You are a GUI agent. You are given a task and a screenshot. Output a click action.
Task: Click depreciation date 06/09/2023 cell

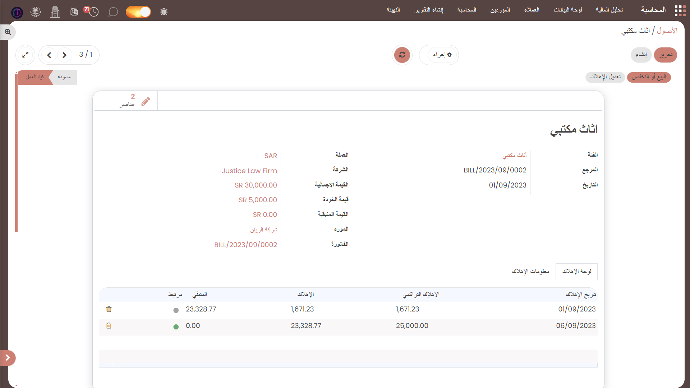pos(576,326)
